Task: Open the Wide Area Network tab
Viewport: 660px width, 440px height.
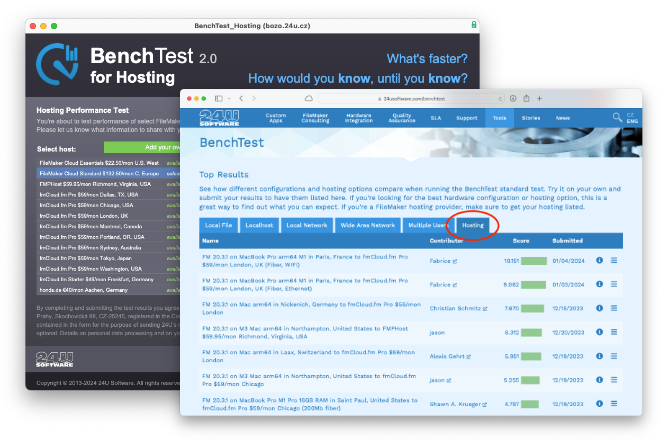Action: (367, 226)
